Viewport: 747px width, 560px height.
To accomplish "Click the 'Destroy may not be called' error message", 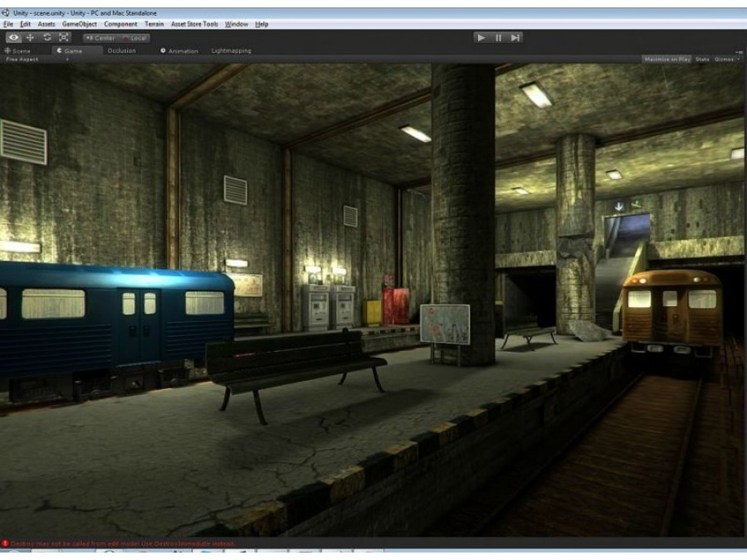I will click(123, 543).
